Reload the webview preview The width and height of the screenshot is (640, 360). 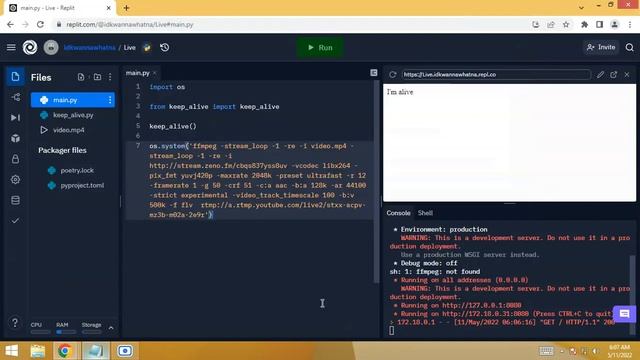[x=393, y=75]
